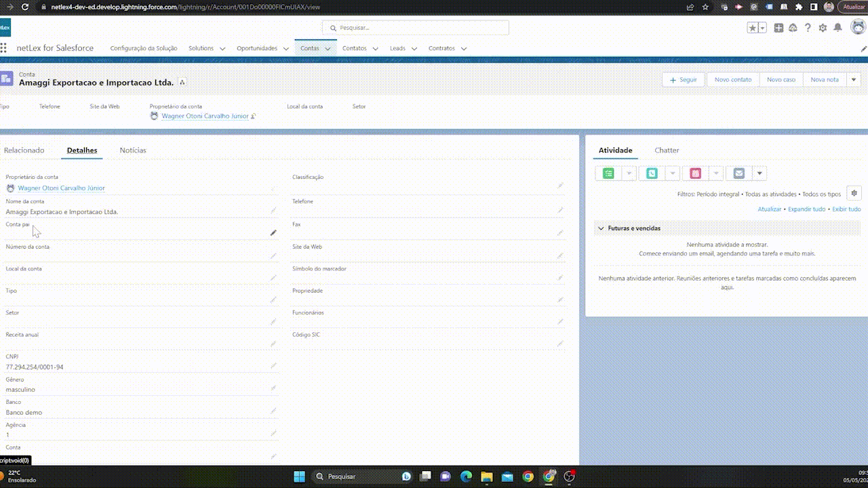Expand the Contratos menu chevron
Screen dimensions: 868x488
[463, 49]
